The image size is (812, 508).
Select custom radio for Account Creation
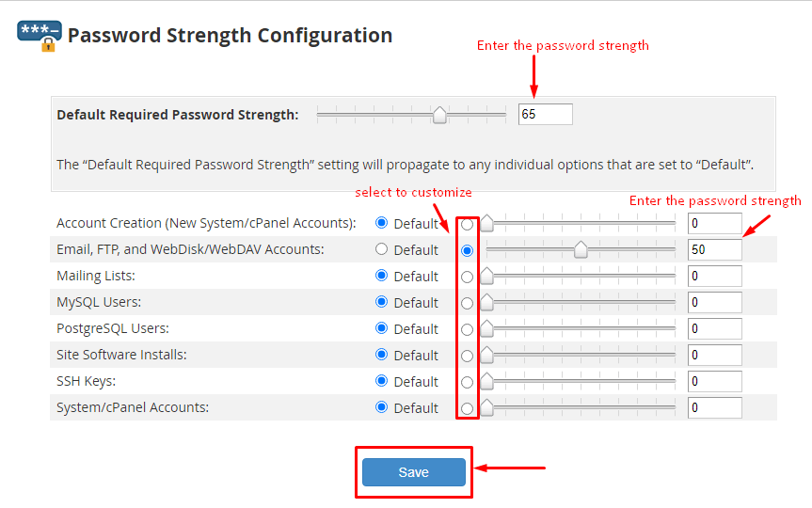coord(467,224)
